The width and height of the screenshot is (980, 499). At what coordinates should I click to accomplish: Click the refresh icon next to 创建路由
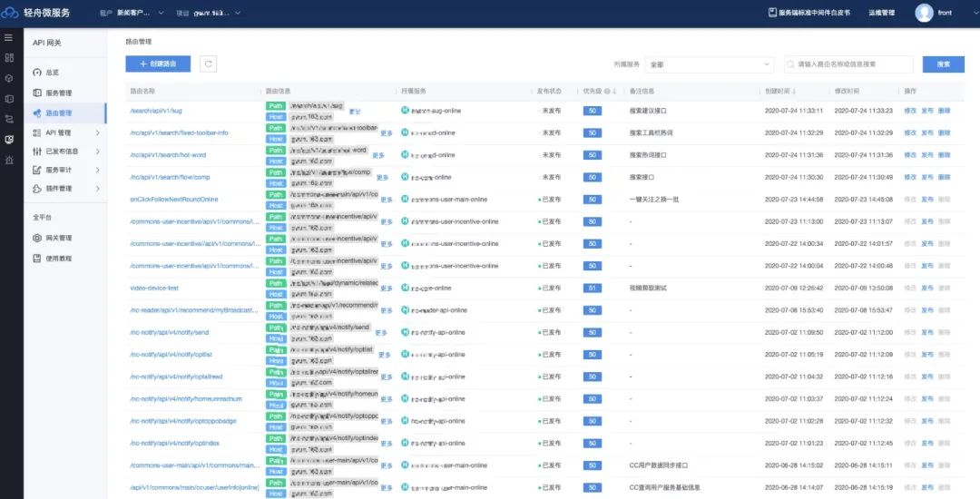[x=208, y=64]
